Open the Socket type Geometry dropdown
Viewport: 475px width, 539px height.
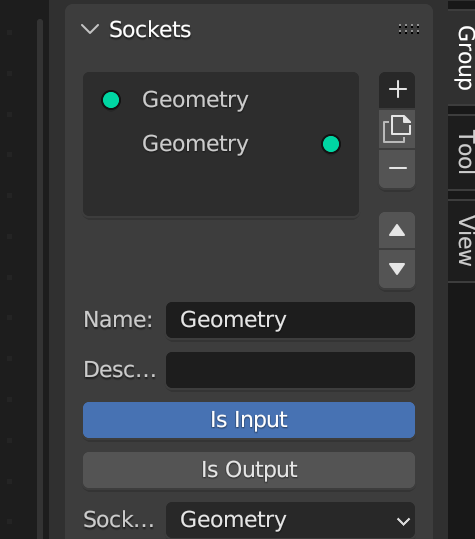click(290, 520)
